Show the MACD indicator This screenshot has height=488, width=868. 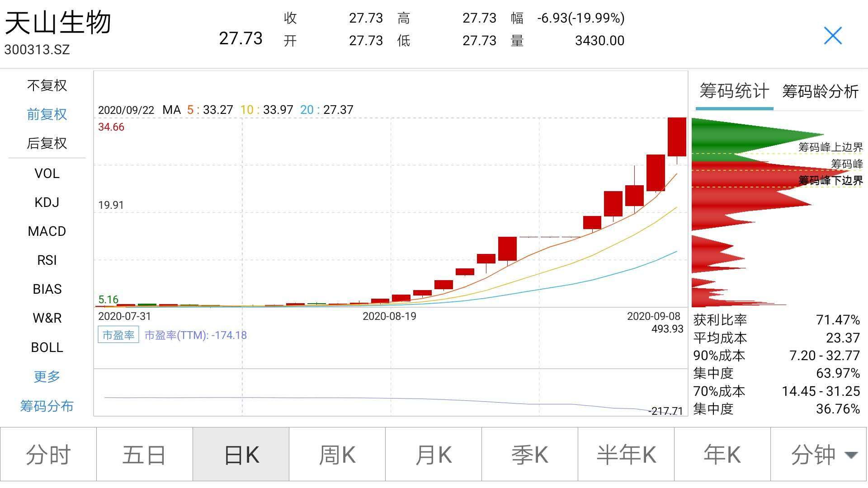tap(47, 231)
